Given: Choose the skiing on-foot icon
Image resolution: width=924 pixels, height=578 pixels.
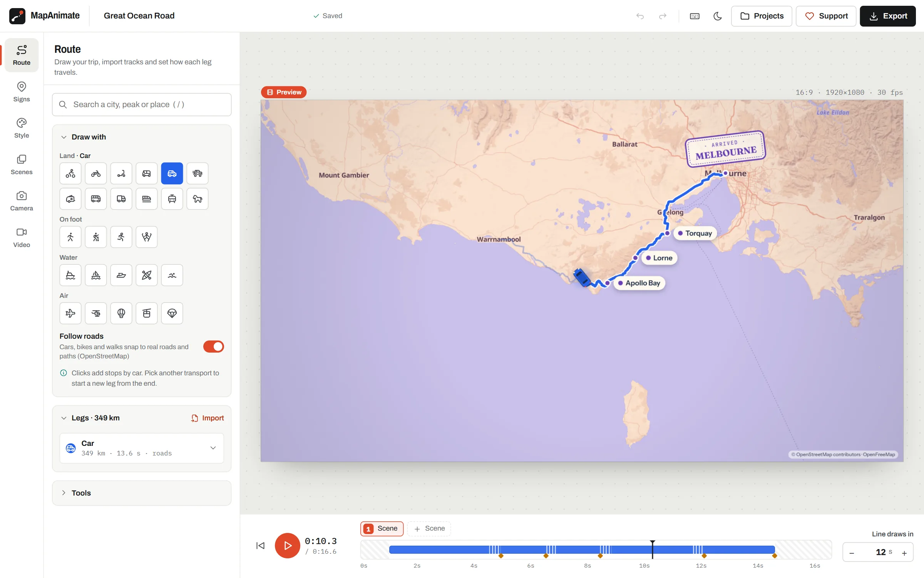Looking at the screenshot, I should 147,237.
